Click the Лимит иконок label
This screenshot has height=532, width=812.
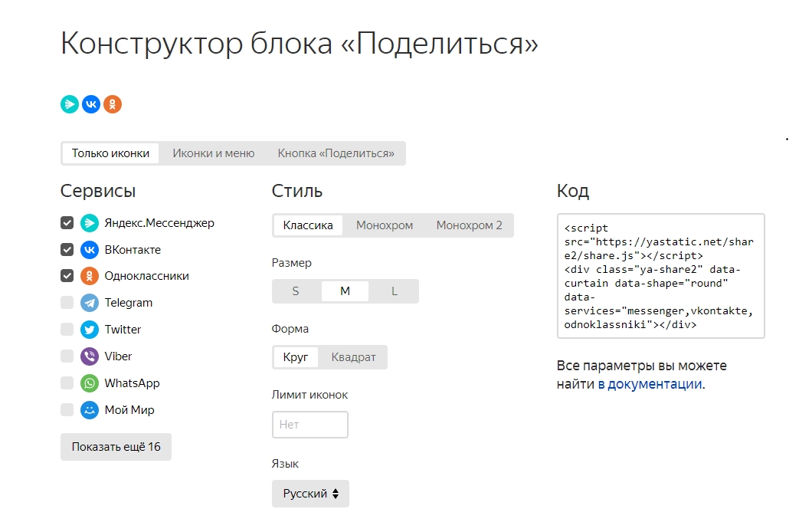pos(309,395)
